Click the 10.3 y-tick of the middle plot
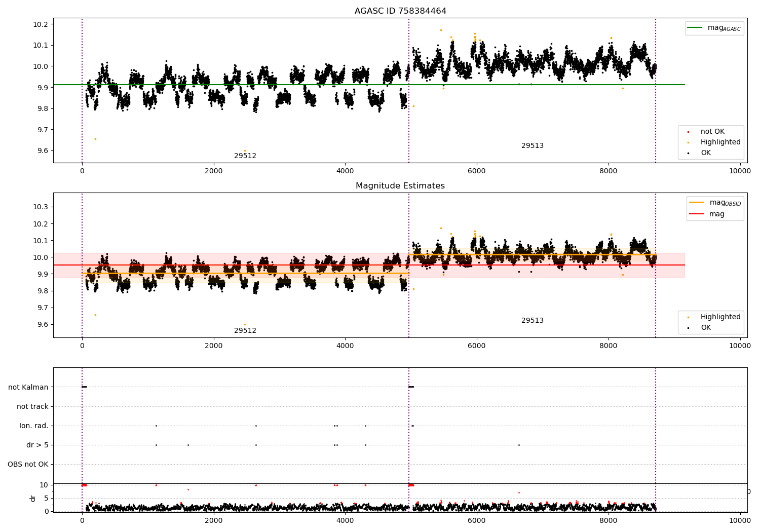Viewport: 760px width, 532px height. coord(42,207)
